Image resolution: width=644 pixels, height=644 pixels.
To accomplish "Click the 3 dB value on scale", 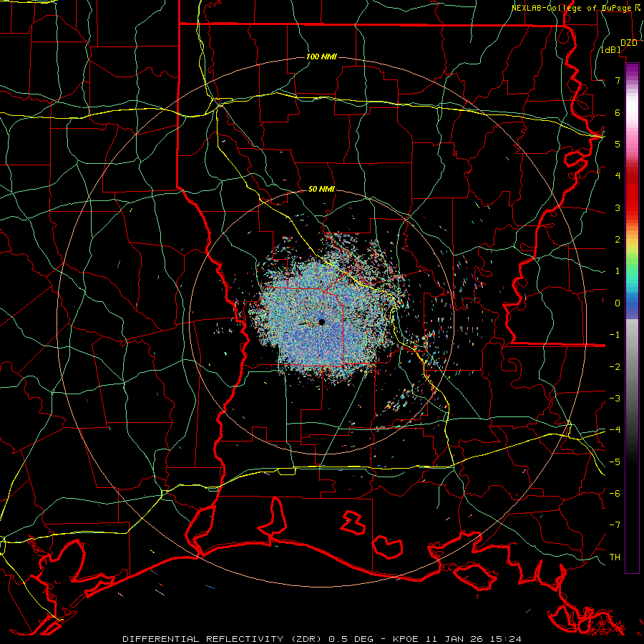I will pos(618,208).
